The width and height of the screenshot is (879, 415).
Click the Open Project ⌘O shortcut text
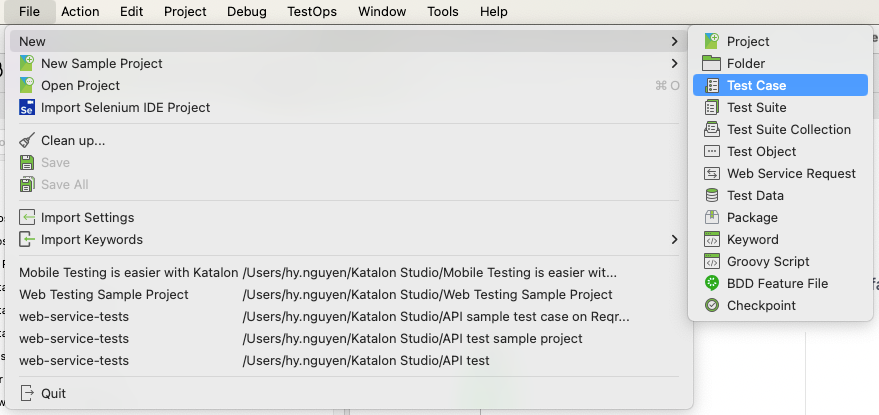pos(667,85)
